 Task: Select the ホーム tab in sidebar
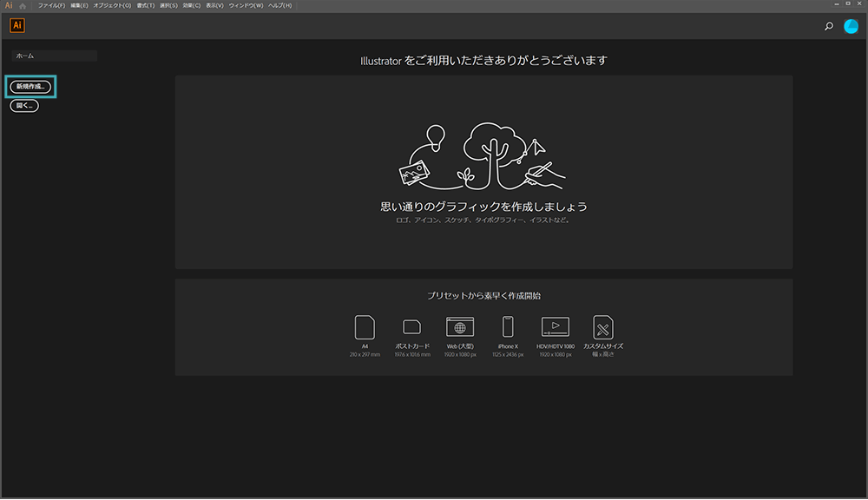[x=54, y=56]
